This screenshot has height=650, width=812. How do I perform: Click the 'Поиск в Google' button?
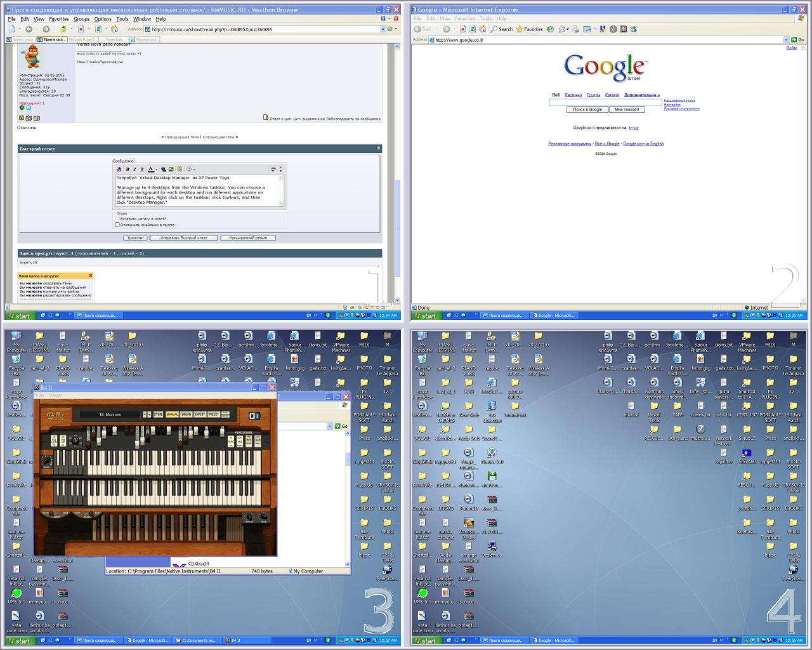click(x=587, y=110)
